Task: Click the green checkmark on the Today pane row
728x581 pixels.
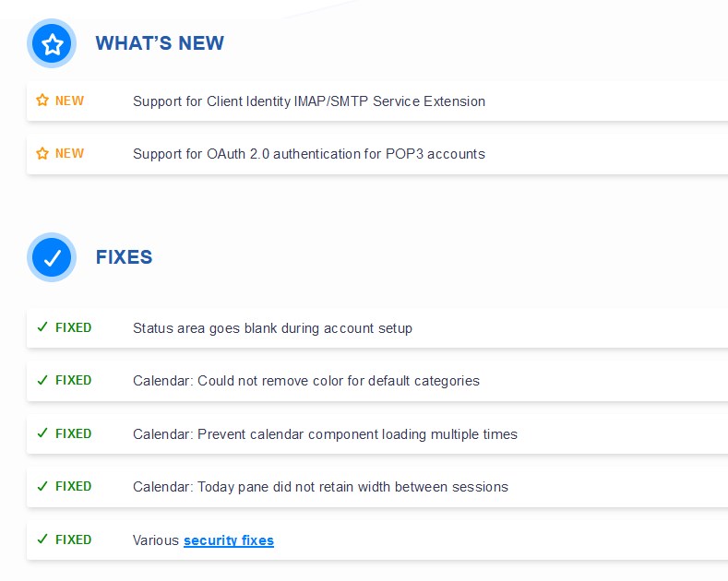Action: click(42, 486)
